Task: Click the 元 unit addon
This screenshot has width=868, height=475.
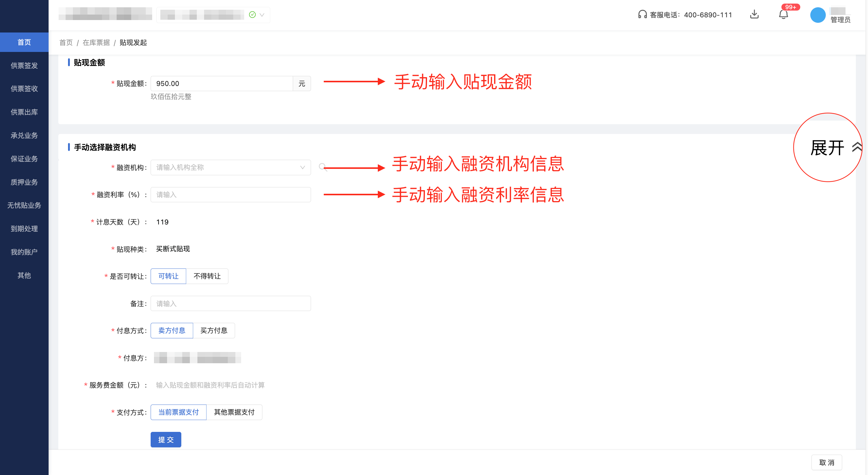Action: tap(302, 84)
